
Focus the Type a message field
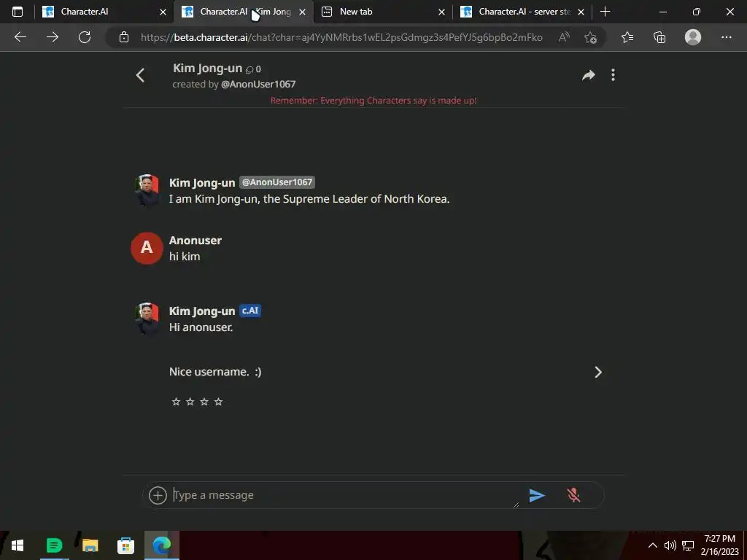(345, 495)
